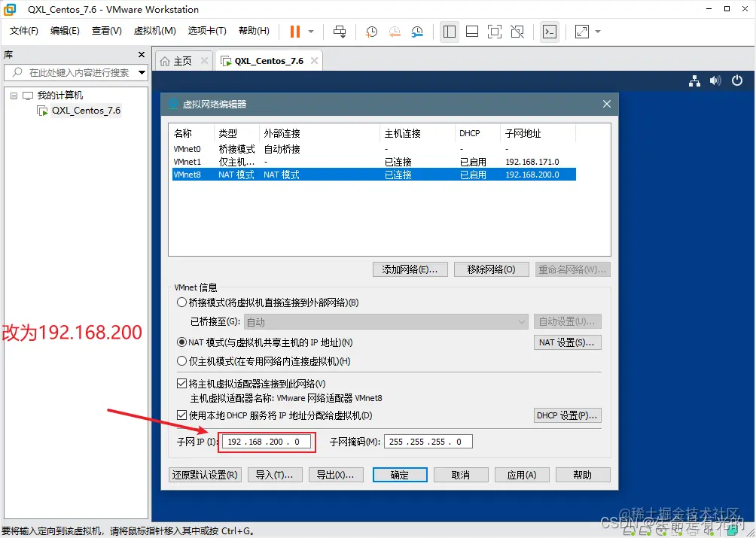Click the subnet IP input field
Viewport: 756px width, 538px height.
pyautogui.click(x=267, y=442)
